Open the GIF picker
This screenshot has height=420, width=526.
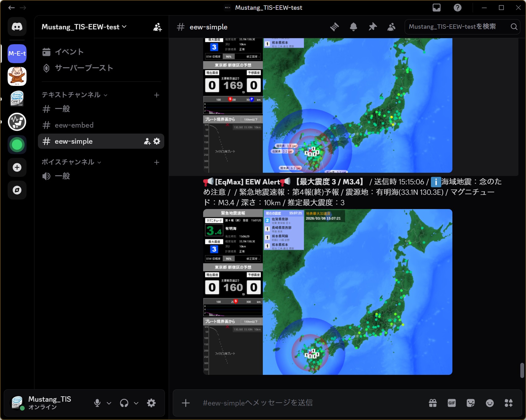(x=452, y=403)
